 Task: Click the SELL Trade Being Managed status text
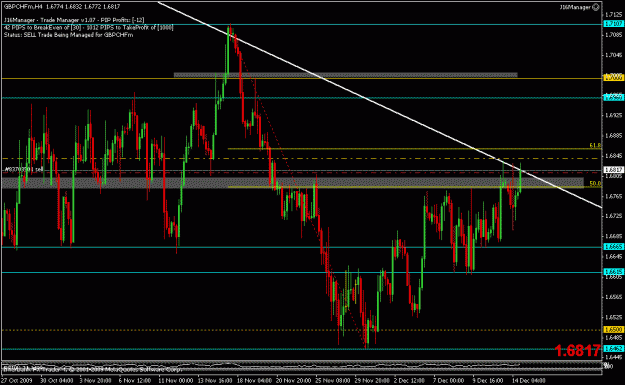tap(68, 35)
